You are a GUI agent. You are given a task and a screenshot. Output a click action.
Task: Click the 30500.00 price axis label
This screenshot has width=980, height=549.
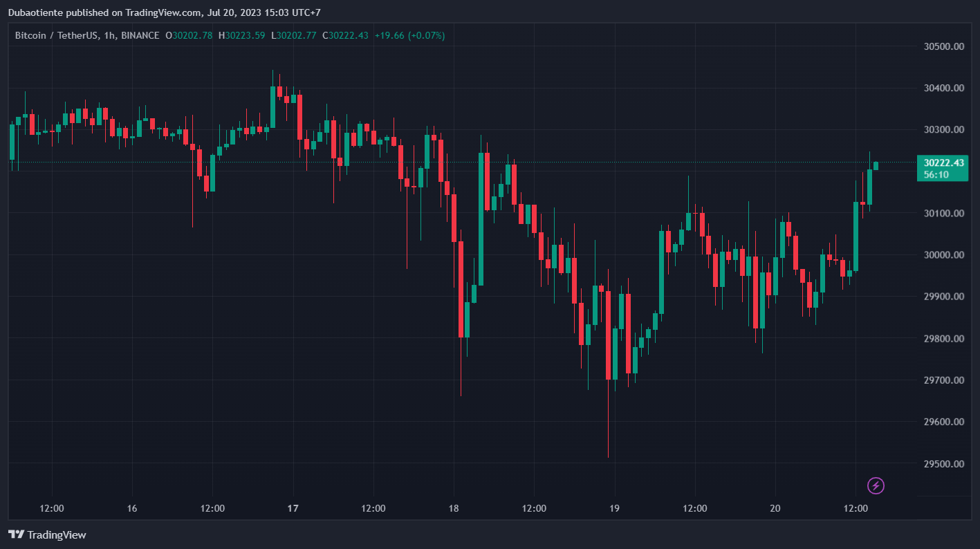(944, 46)
